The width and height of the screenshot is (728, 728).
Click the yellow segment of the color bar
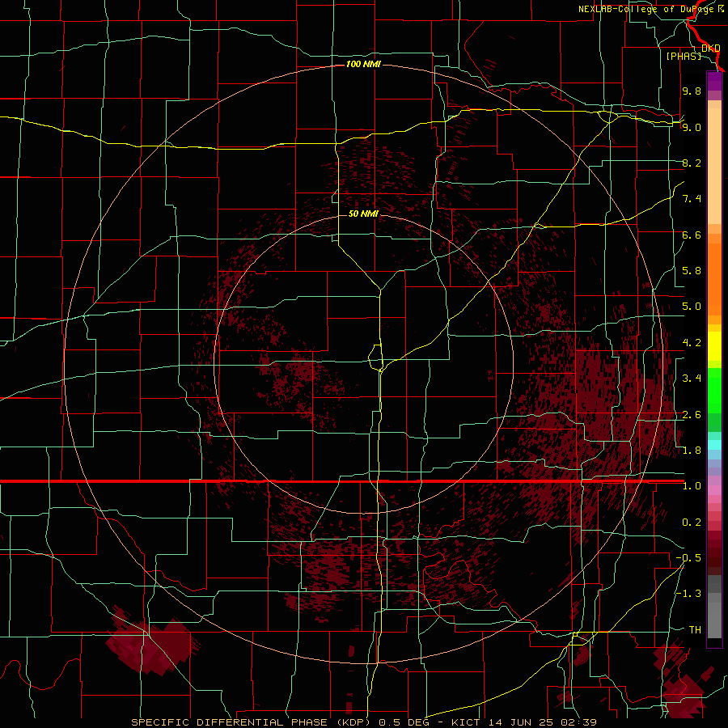714,346
